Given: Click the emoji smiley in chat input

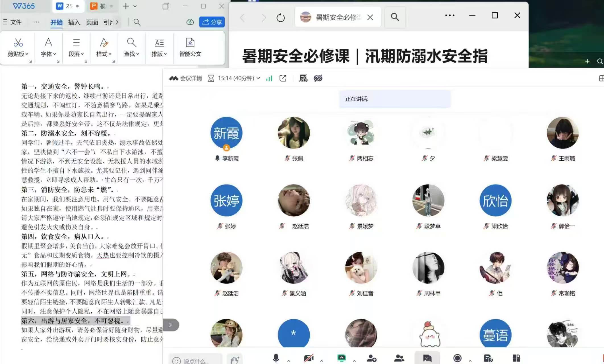Looking at the screenshot, I should 176,361.
